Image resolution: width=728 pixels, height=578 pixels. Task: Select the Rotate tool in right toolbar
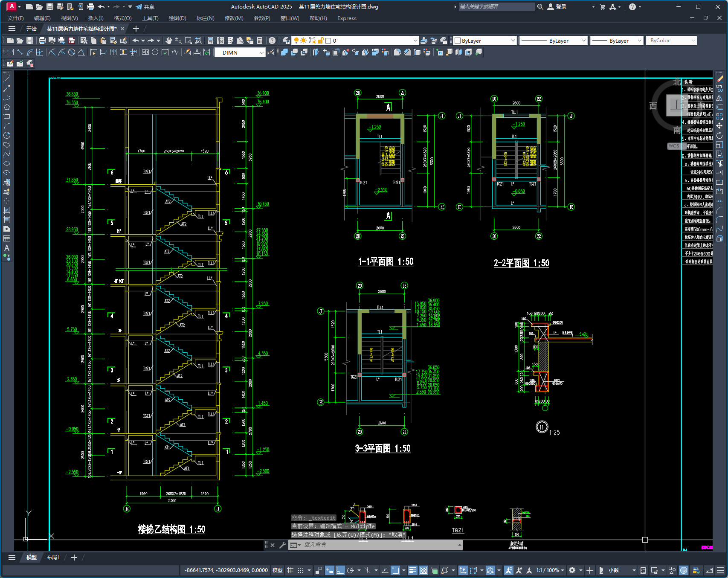(x=719, y=135)
